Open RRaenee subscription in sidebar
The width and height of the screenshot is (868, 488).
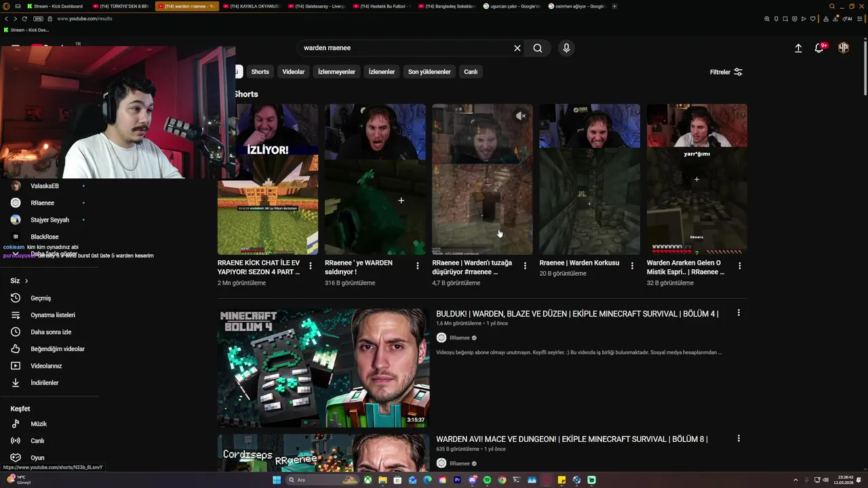coord(42,203)
